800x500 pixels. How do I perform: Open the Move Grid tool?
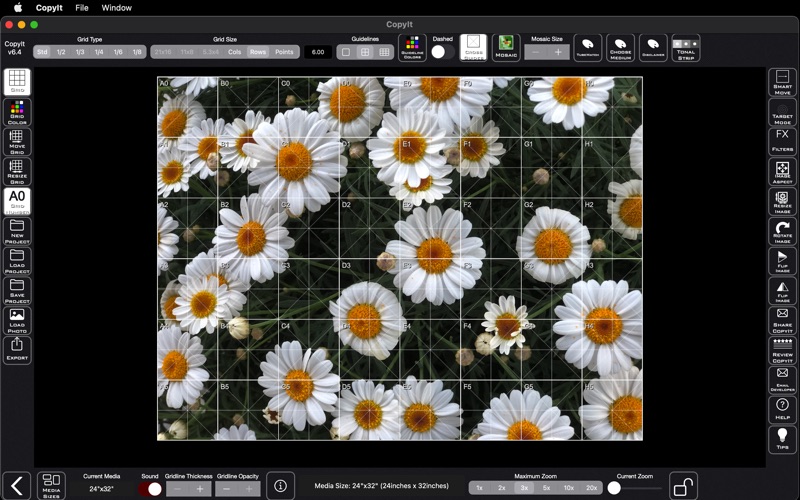pyautogui.click(x=17, y=142)
